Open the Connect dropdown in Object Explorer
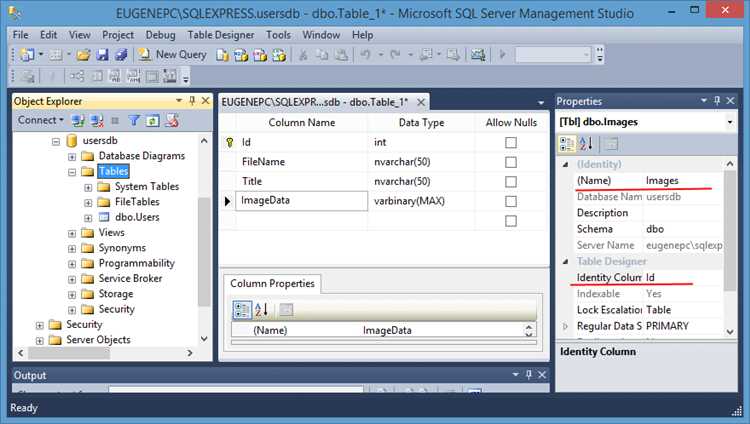This screenshot has height=424, width=750. pyautogui.click(x=41, y=120)
